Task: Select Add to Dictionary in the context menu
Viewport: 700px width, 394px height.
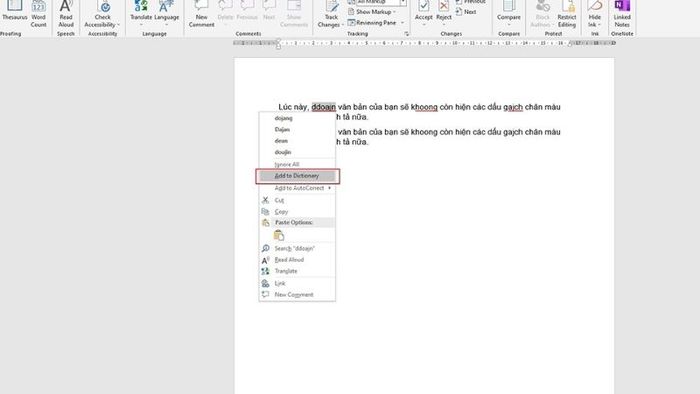Action: point(297,176)
